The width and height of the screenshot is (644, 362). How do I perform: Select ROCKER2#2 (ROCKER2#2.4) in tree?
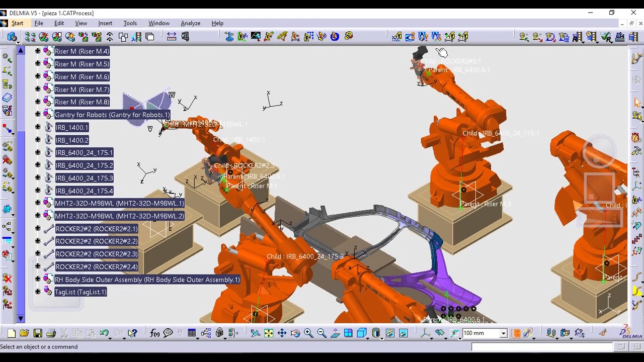point(97,267)
